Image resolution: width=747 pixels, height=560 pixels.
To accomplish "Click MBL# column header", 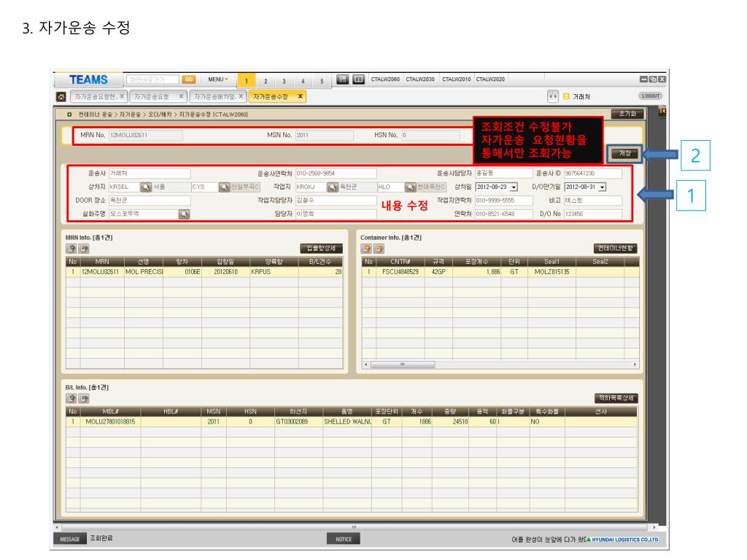I will (110, 411).
